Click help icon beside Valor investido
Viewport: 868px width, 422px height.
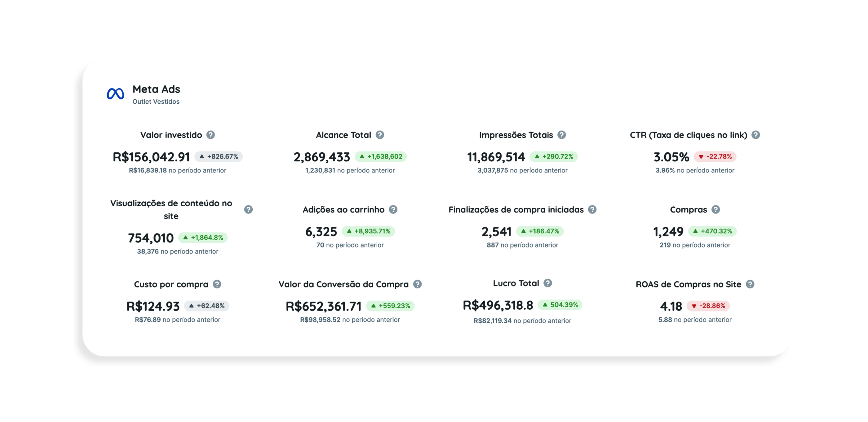[x=210, y=135]
